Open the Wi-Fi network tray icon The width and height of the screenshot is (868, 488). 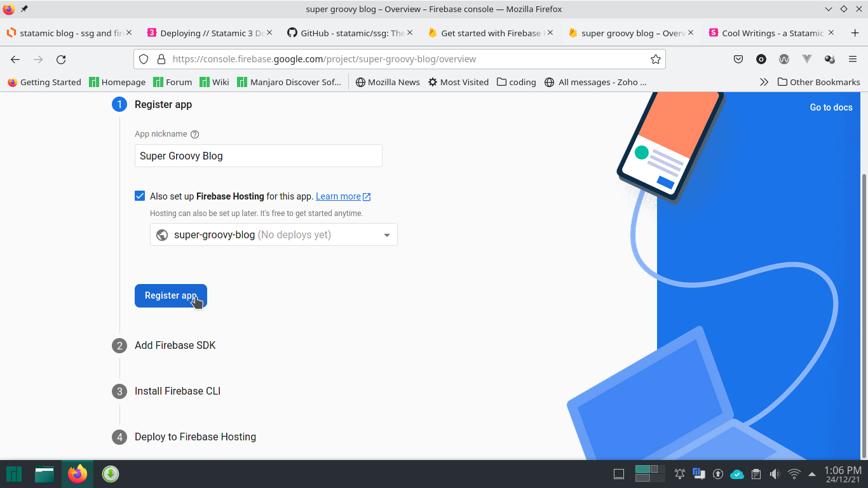(x=794, y=474)
